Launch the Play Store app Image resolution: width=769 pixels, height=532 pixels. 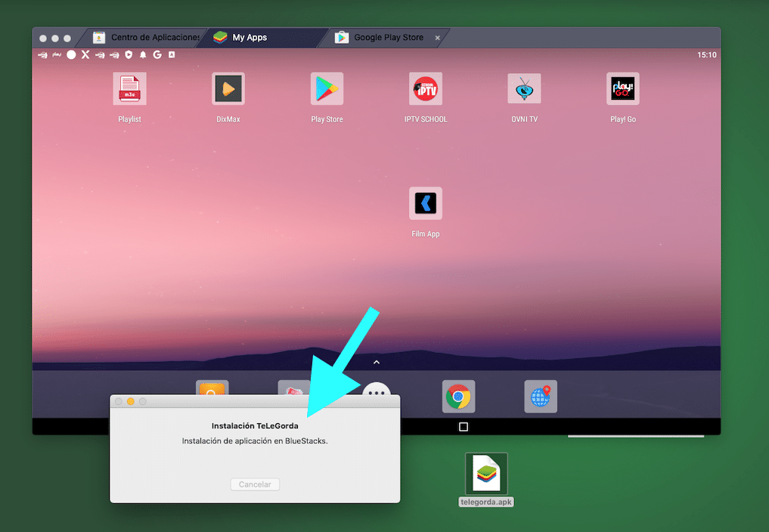click(326, 88)
